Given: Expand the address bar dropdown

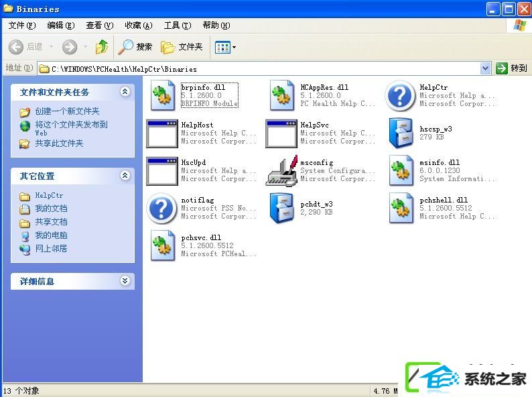Looking at the screenshot, I should coord(486,68).
